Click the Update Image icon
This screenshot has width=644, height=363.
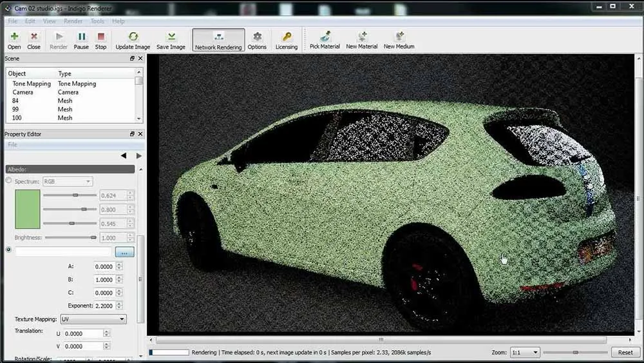tap(133, 37)
